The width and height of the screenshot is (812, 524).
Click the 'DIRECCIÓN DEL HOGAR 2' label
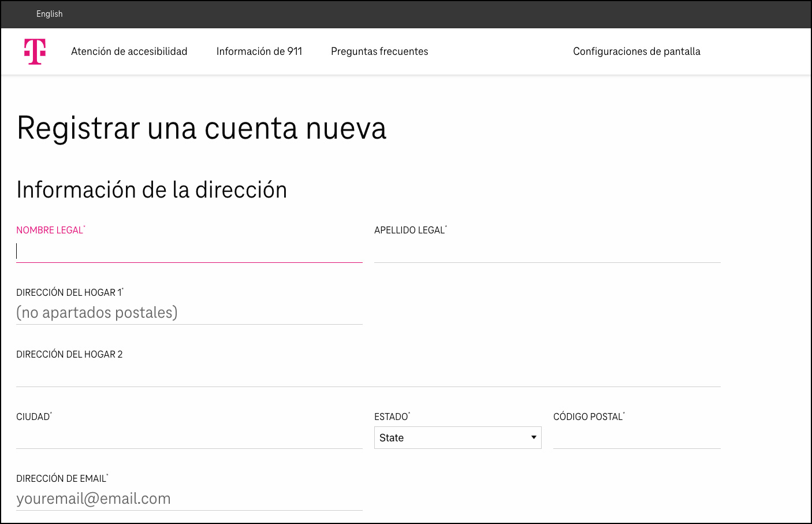pos(69,354)
